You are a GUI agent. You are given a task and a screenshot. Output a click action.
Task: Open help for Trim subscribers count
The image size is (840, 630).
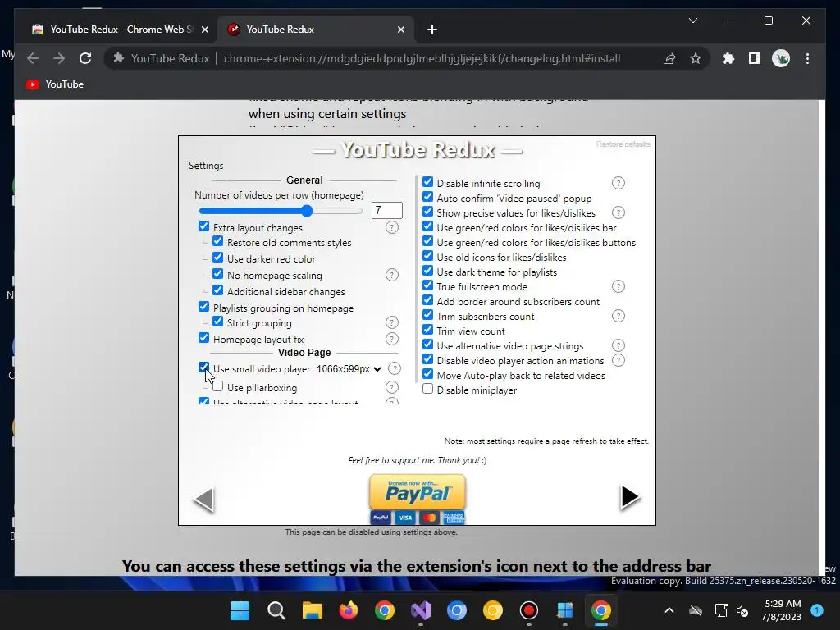pyautogui.click(x=619, y=316)
